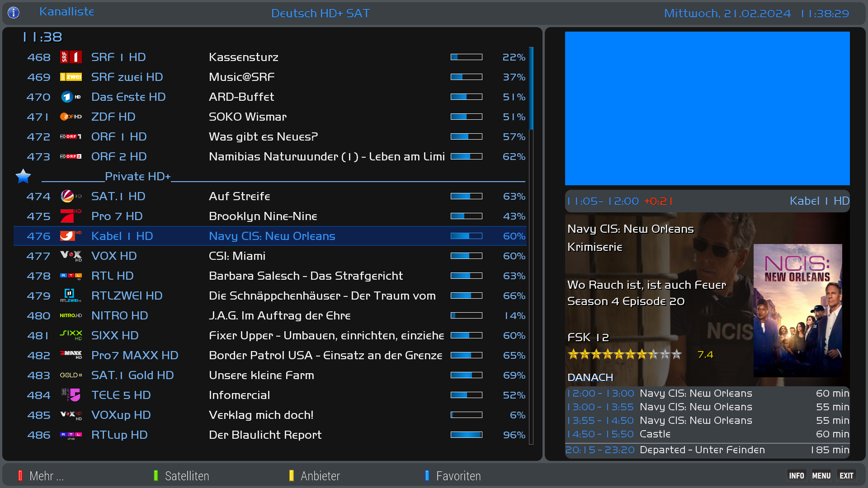Click the info icon beside Kanalliste
Screen dimensions: 868x488
pyautogui.click(x=14, y=13)
